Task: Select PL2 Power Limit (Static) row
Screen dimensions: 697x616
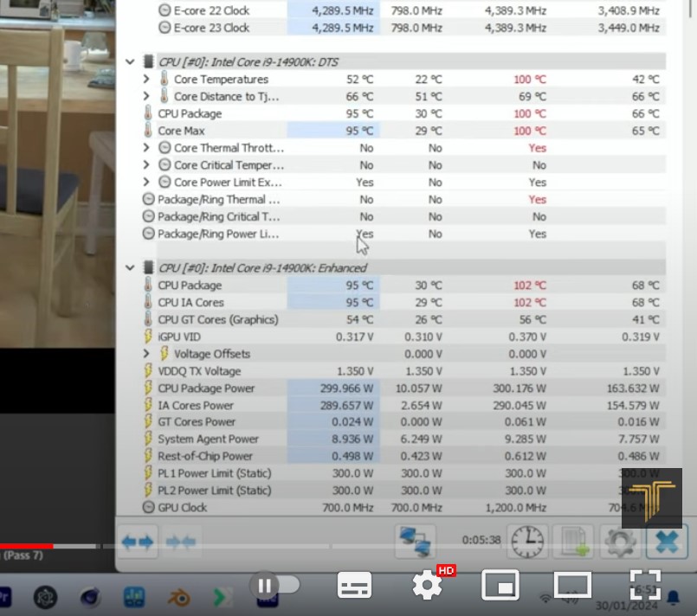Action: (x=403, y=491)
